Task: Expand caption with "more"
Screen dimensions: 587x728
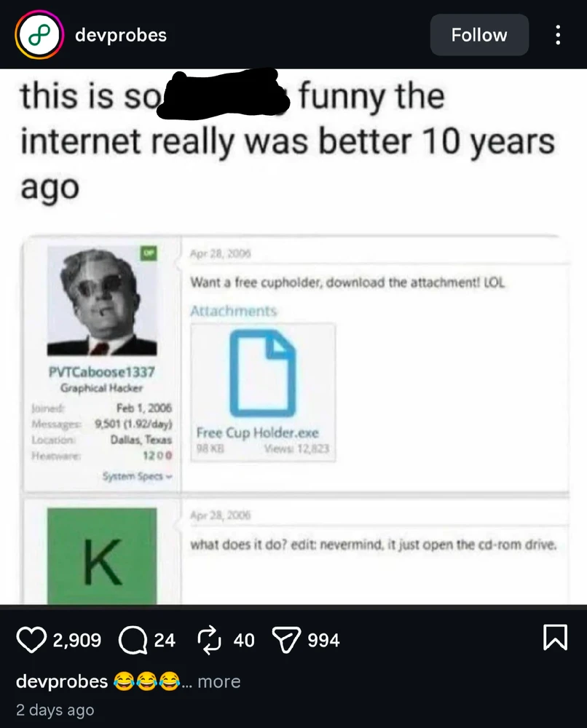Action: pos(218,681)
